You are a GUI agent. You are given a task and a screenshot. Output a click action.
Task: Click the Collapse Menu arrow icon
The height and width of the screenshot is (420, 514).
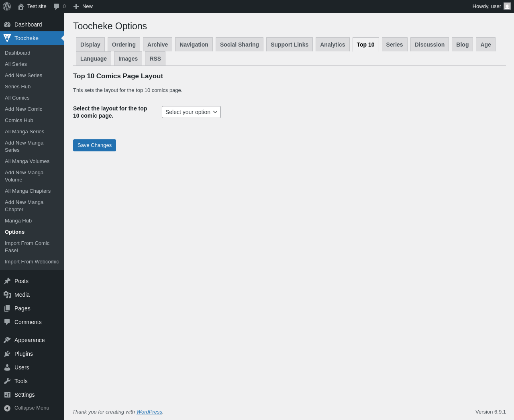pyautogui.click(x=7, y=408)
